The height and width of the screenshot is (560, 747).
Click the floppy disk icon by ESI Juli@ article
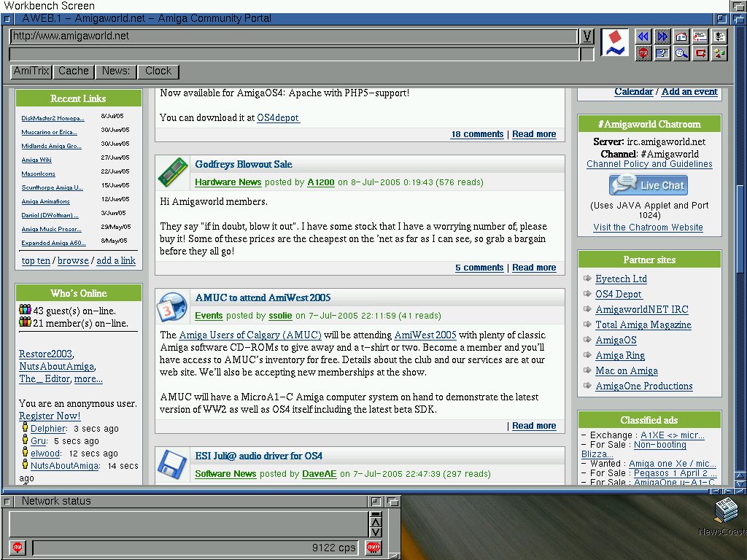(172, 464)
